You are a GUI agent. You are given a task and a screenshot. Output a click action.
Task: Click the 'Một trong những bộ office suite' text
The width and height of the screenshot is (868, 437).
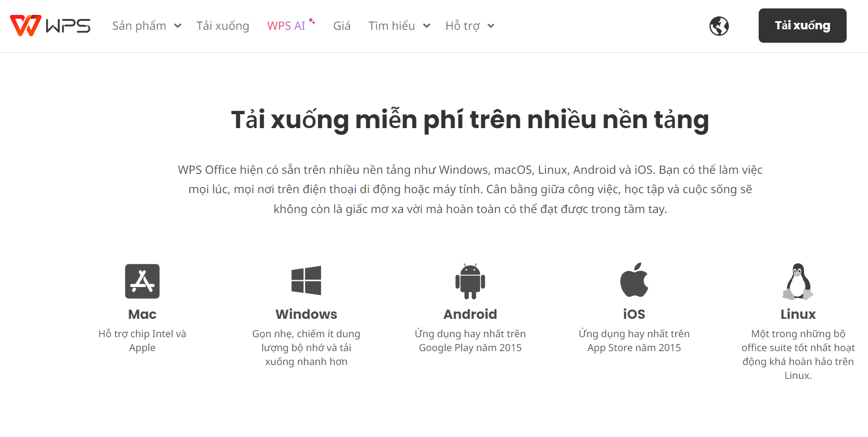(x=798, y=355)
